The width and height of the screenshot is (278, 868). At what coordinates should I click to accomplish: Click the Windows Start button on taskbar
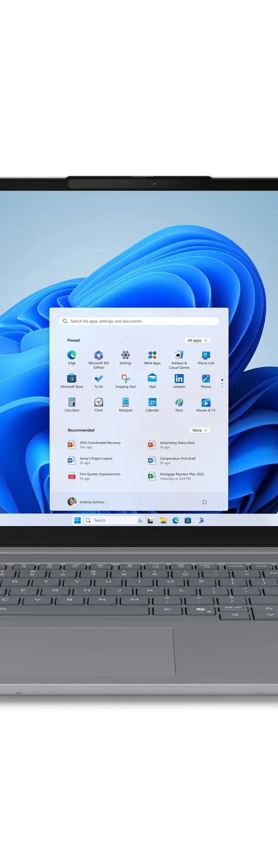(x=78, y=520)
